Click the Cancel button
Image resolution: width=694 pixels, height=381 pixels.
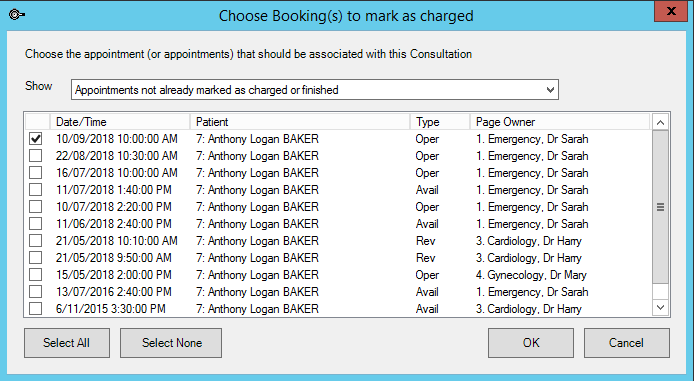(627, 343)
